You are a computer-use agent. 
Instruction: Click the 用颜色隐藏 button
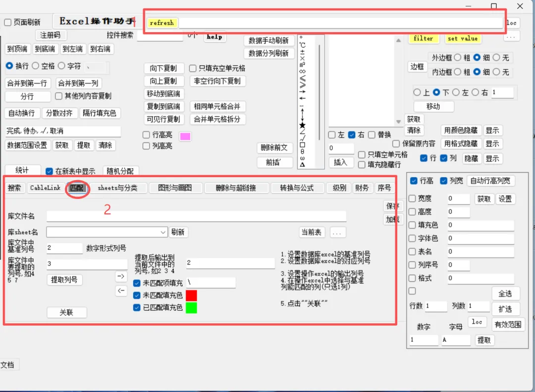(461, 131)
